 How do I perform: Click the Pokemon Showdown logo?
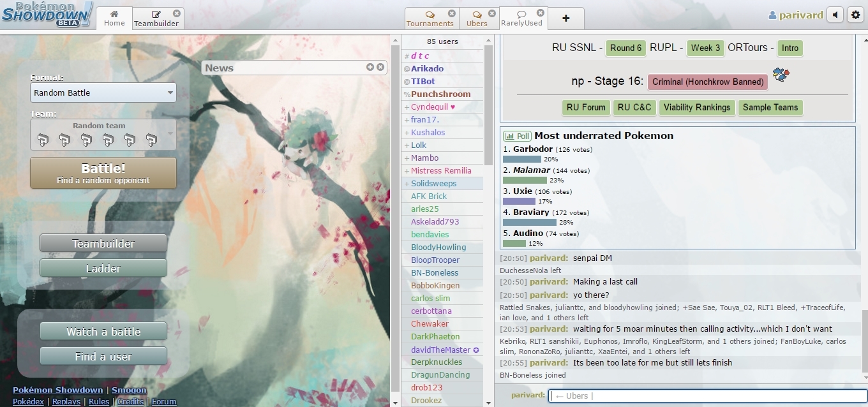[x=47, y=14]
